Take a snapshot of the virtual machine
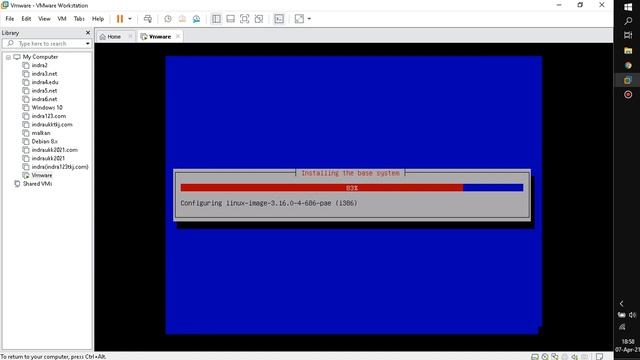Image resolution: width=640 pixels, height=360 pixels. [168, 19]
